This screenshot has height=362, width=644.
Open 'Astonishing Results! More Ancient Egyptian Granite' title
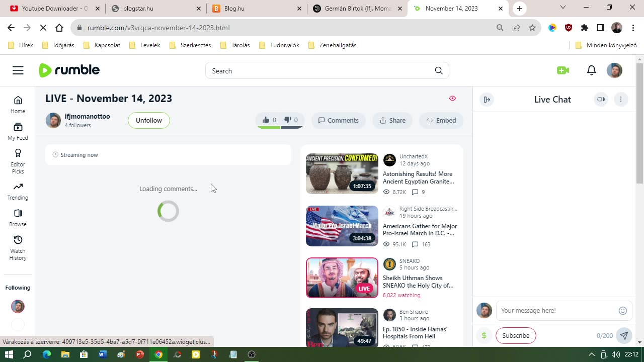click(x=419, y=177)
